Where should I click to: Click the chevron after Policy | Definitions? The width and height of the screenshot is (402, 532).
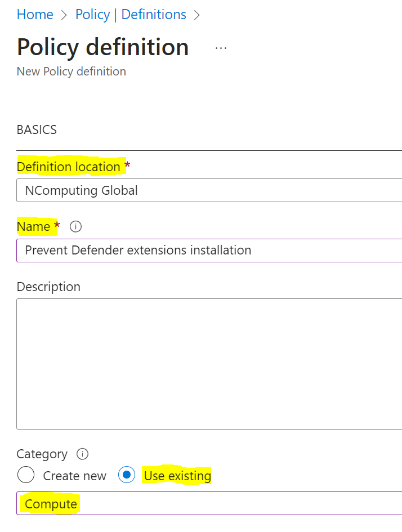click(x=197, y=15)
